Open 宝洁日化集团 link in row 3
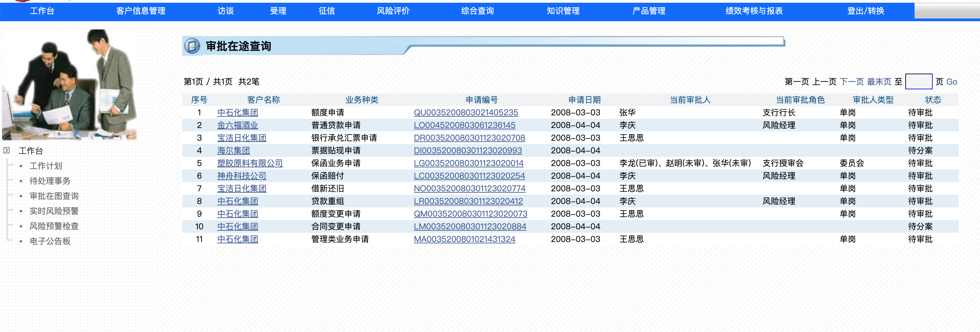The image size is (980, 332). click(x=242, y=138)
